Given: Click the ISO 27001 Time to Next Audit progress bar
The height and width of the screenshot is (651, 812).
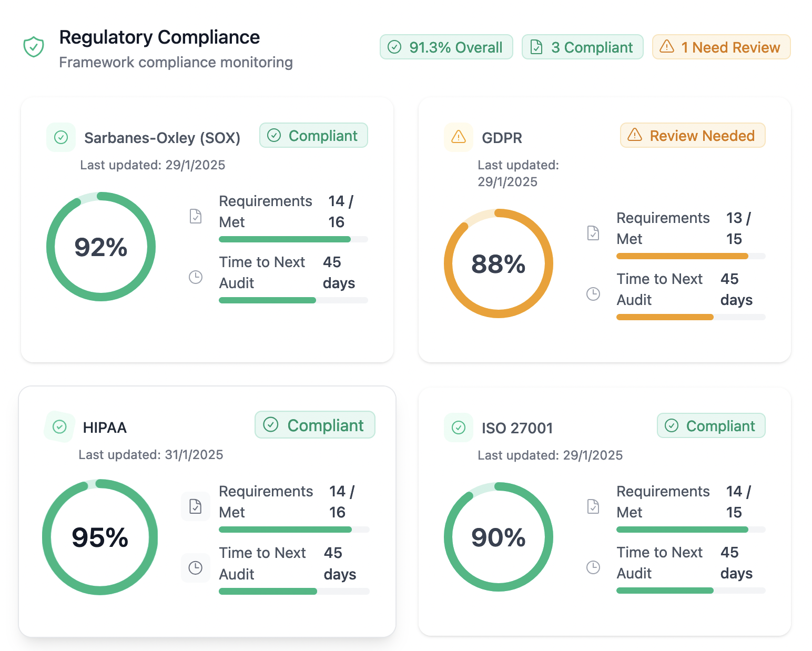Looking at the screenshot, I should pyautogui.click(x=691, y=591).
